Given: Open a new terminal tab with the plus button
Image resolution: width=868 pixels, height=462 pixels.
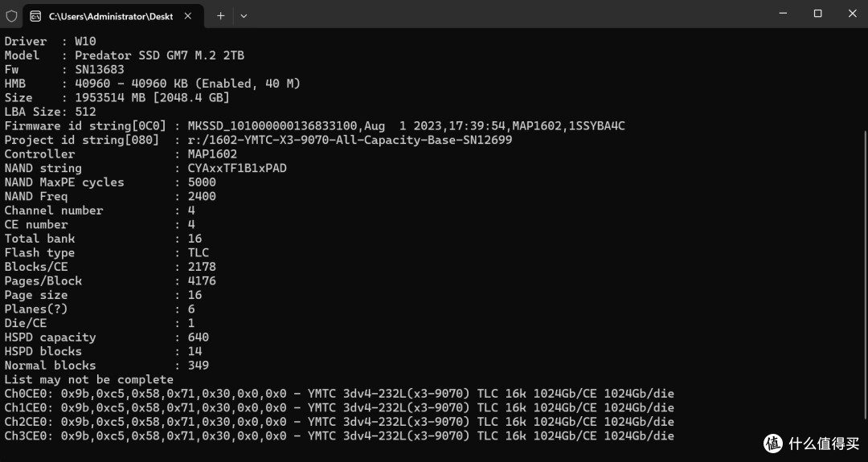Looking at the screenshot, I should [x=220, y=16].
